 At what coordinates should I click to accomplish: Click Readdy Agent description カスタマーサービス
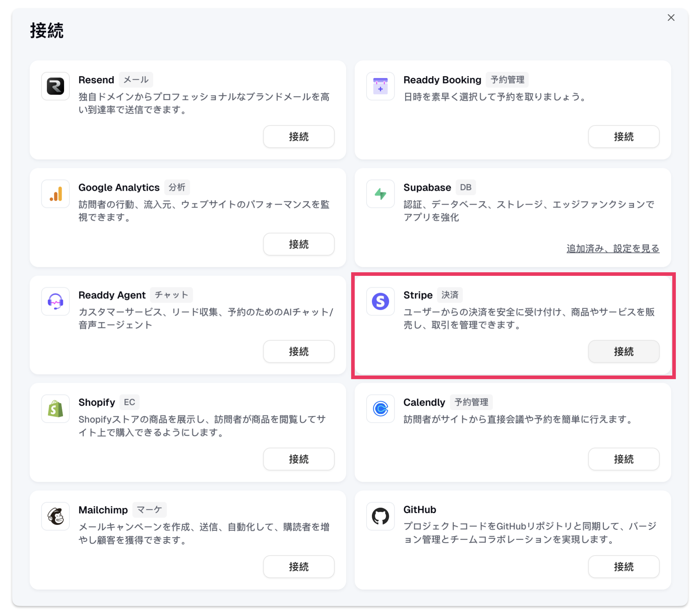coord(206,318)
